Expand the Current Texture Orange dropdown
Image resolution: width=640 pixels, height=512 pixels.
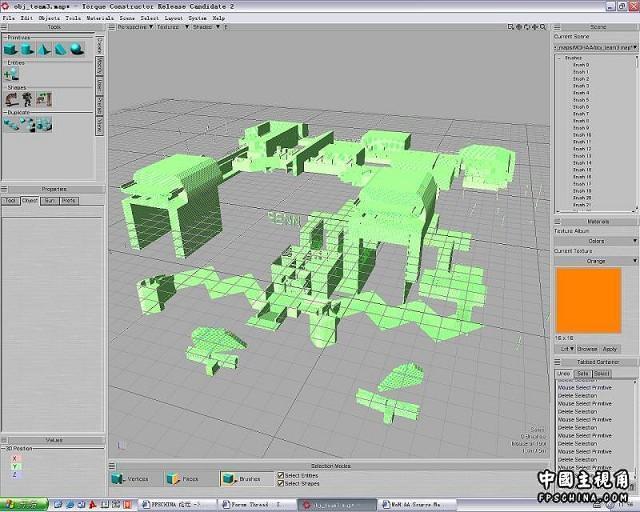click(x=596, y=260)
